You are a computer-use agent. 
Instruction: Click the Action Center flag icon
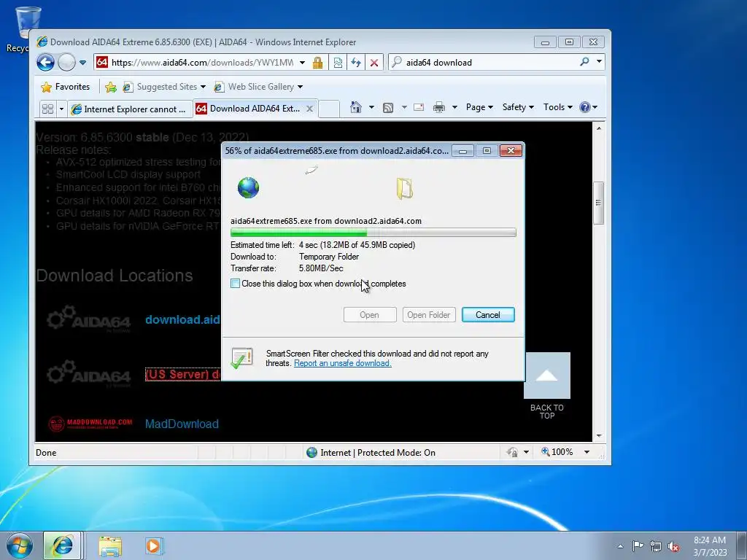[638, 545]
